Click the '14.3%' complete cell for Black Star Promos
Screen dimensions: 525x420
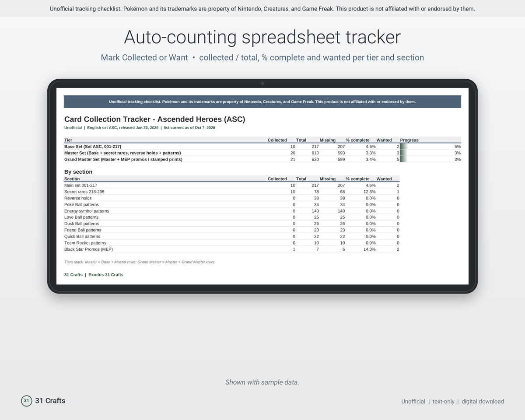tap(369, 249)
